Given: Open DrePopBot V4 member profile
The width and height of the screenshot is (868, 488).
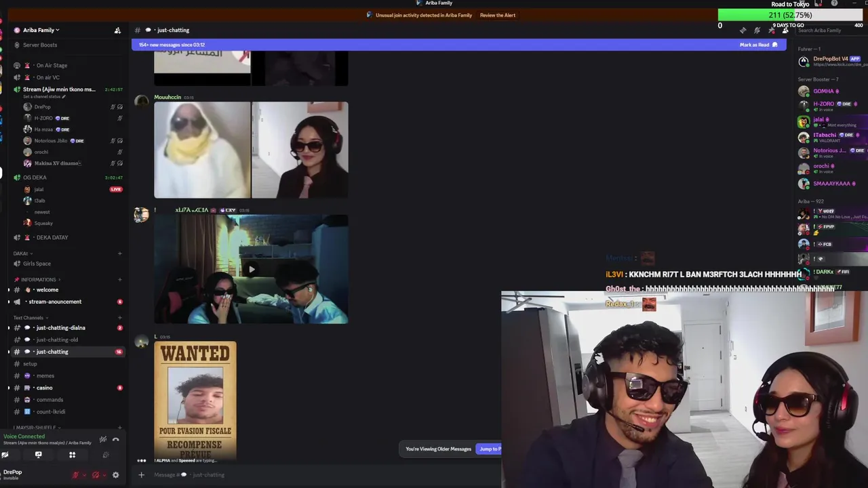Looking at the screenshot, I should 831,61.
